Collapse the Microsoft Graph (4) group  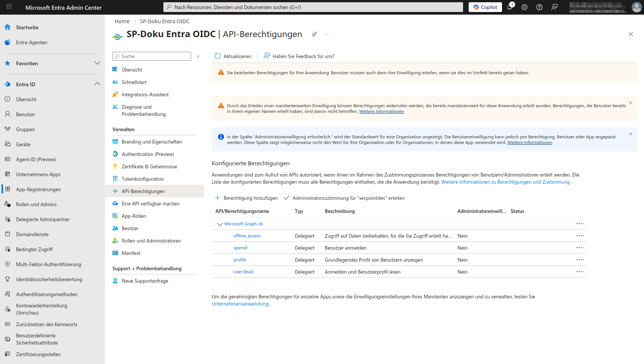[220, 224]
